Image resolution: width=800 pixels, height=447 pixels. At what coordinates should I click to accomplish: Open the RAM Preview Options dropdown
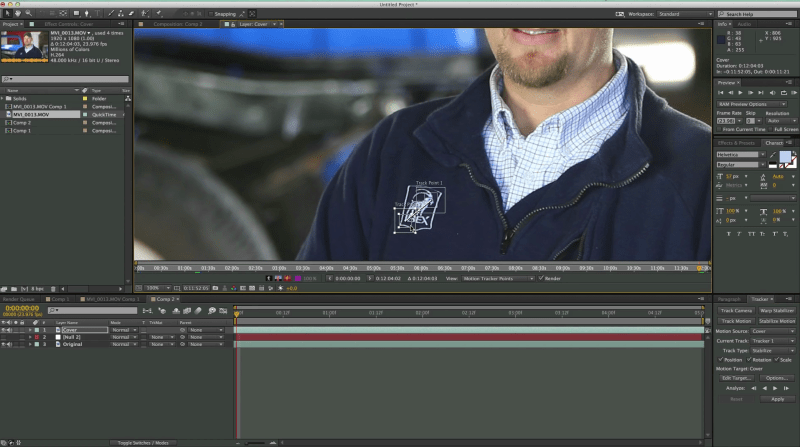(x=752, y=104)
